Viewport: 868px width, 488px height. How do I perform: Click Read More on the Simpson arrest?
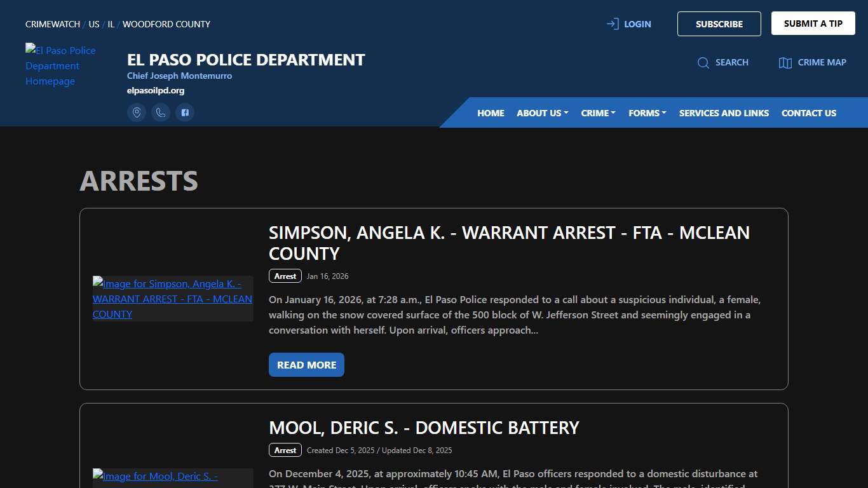point(306,365)
